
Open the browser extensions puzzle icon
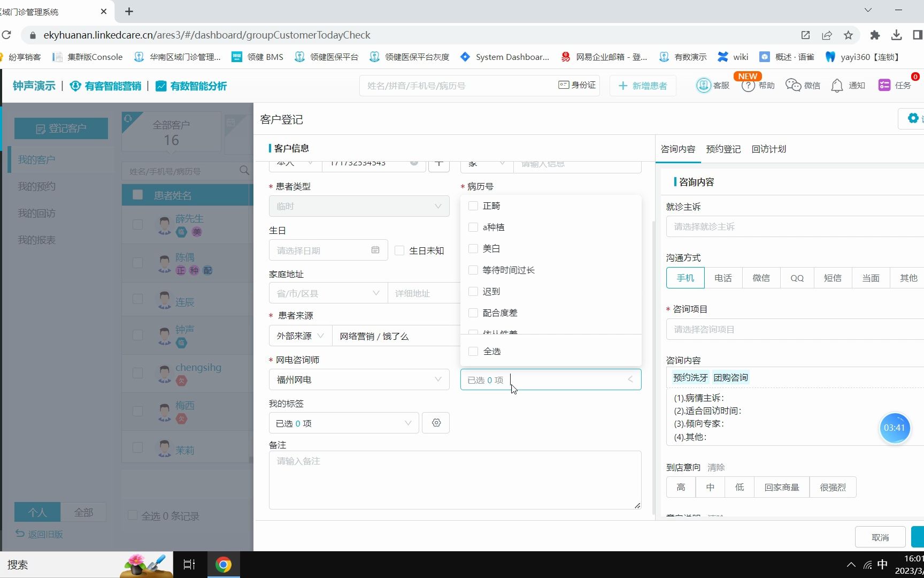(x=875, y=35)
